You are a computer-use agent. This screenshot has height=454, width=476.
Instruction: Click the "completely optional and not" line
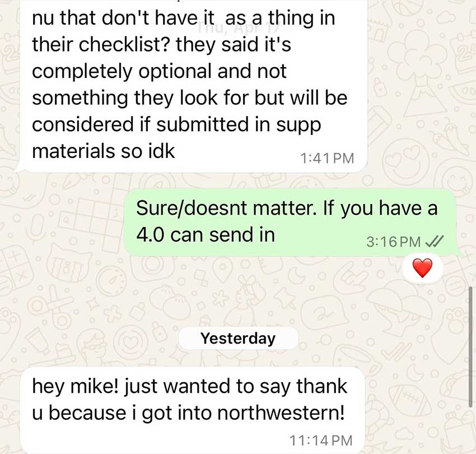[160, 71]
